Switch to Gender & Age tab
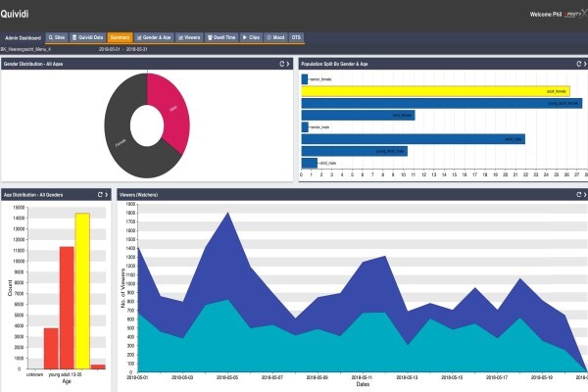Image resolution: width=588 pixels, height=392 pixels. click(154, 37)
